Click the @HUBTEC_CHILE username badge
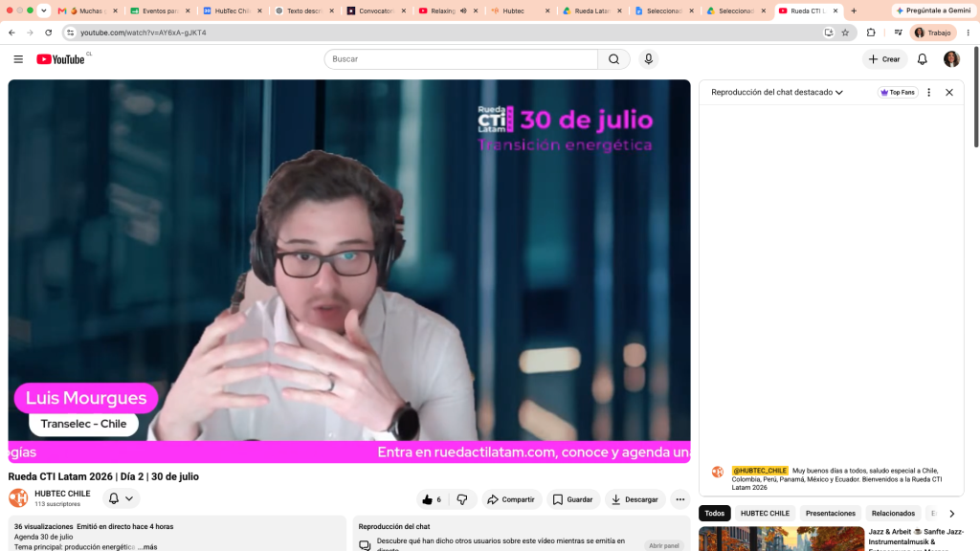This screenshot has width=980, height=551. (760, 471)
